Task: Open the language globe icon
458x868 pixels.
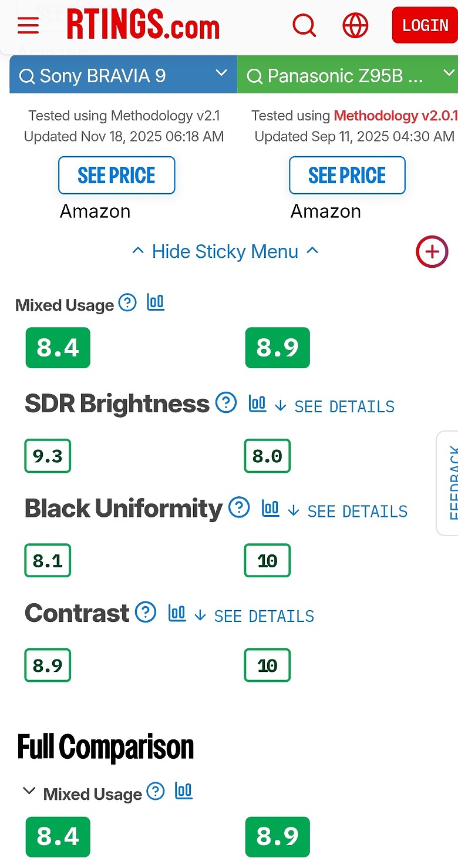Action: (x=355, y=25)
